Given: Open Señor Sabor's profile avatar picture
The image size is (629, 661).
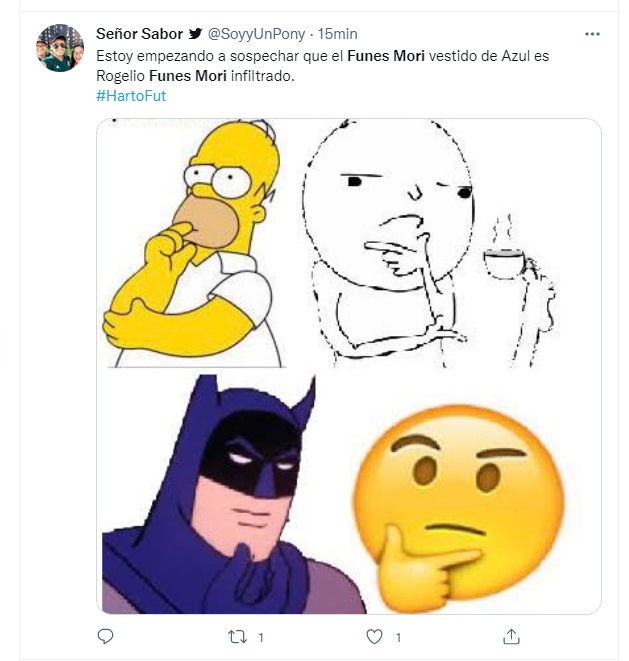Looking at the screenshot, I should [x=59, y=48].
